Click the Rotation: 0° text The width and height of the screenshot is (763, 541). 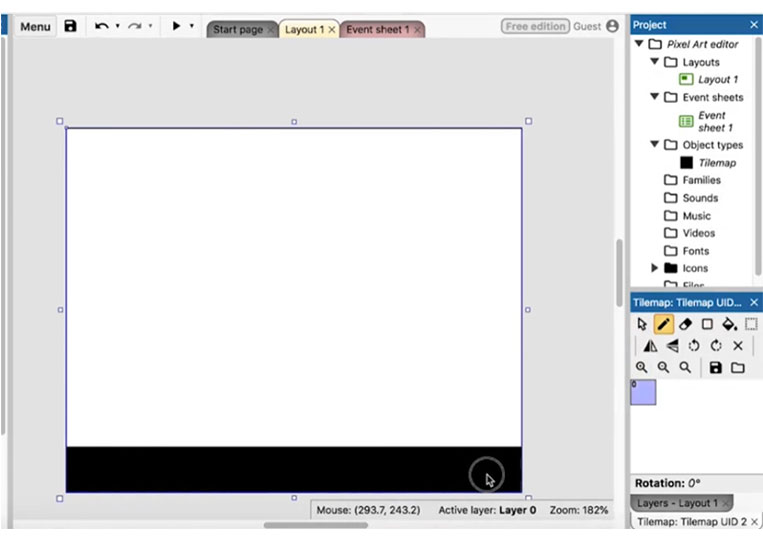667,483
